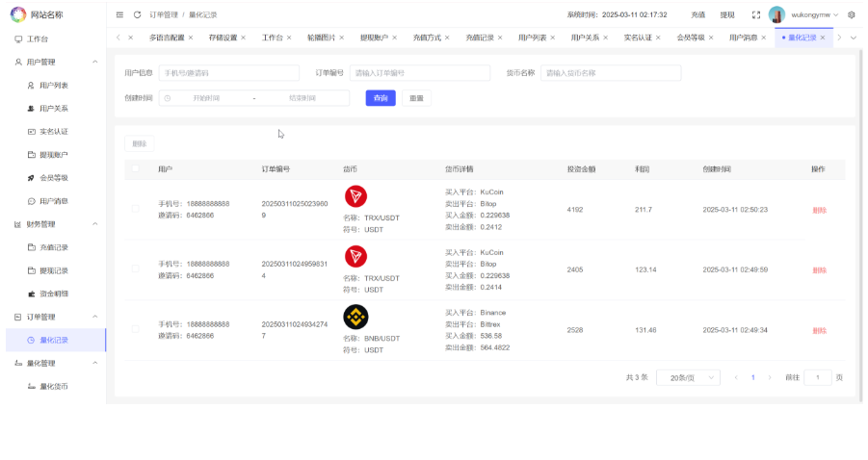
Task: Click 删除 link for the BNB/USDT record
Action: click(x=819, y=330)
